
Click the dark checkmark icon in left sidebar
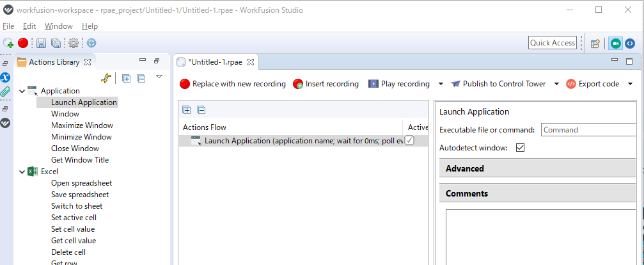coord(5,123)
